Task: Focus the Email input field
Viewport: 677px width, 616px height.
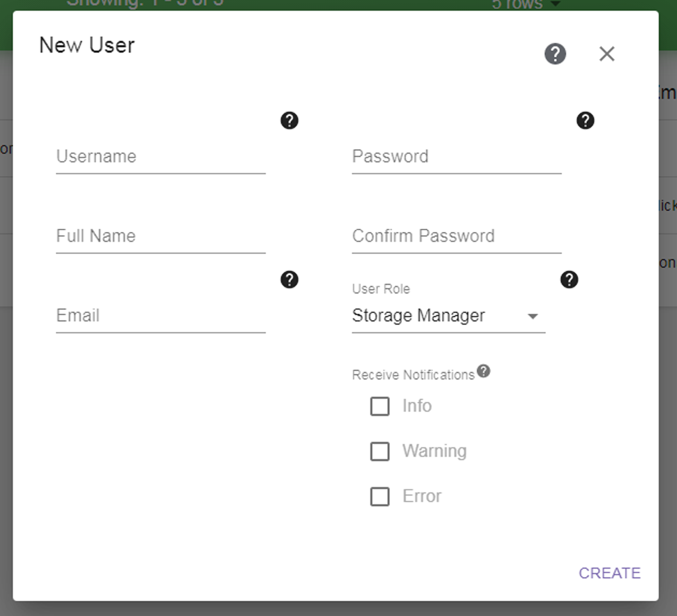Action: [x=161, y=316]
